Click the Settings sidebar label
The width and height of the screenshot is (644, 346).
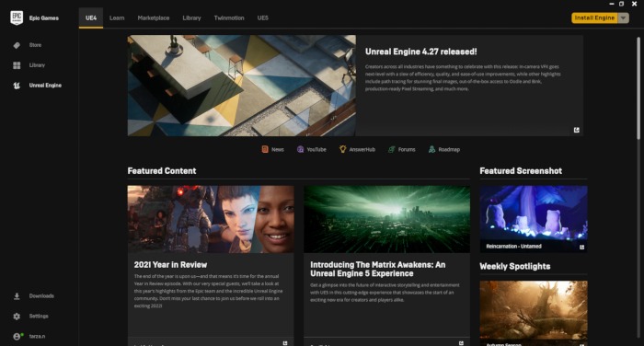point(39,317)
